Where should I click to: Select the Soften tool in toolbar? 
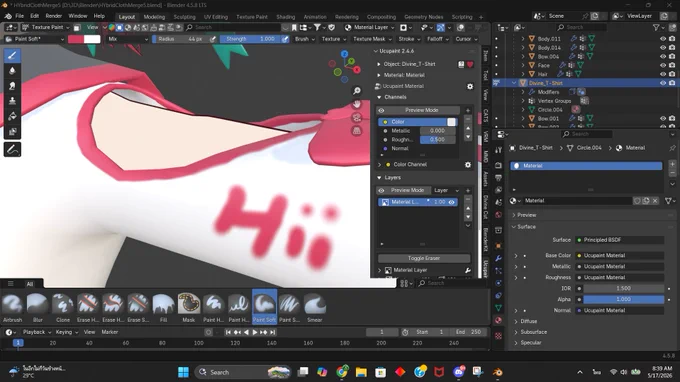coord(12,71)
